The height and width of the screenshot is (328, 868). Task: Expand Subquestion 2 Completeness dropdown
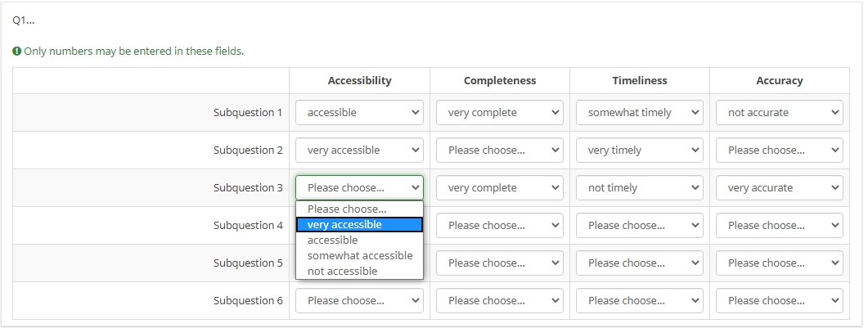[499, 151]
